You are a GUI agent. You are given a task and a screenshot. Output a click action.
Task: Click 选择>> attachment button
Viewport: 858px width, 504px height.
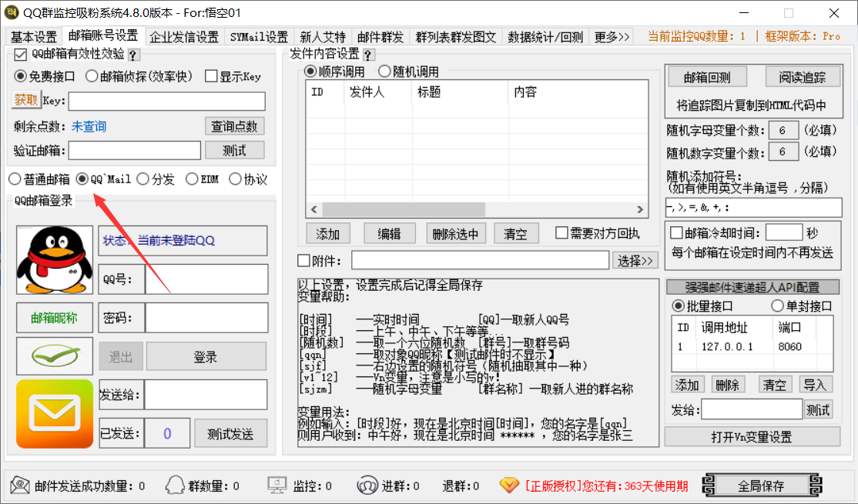[635, 261]
